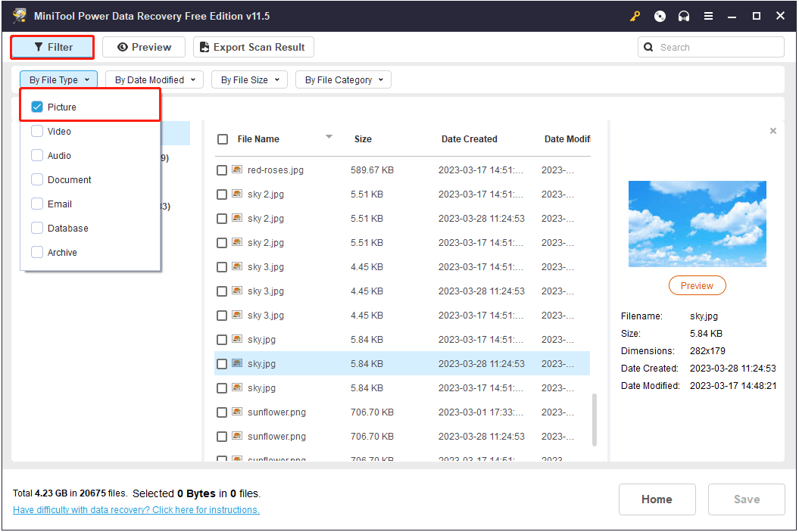This screenshot has height=532, width=799.
Task: Open the data recovery instructions link
Action: [136, 509]
